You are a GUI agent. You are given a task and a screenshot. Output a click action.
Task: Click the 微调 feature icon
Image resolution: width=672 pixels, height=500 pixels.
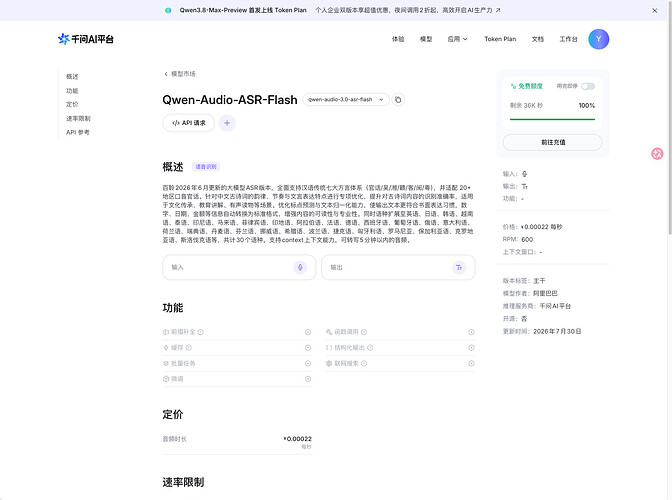coord(166,379)
